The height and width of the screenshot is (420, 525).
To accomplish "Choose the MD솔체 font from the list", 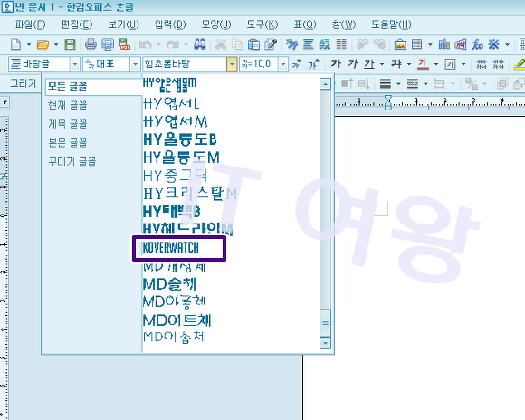I will pos(169,284).
